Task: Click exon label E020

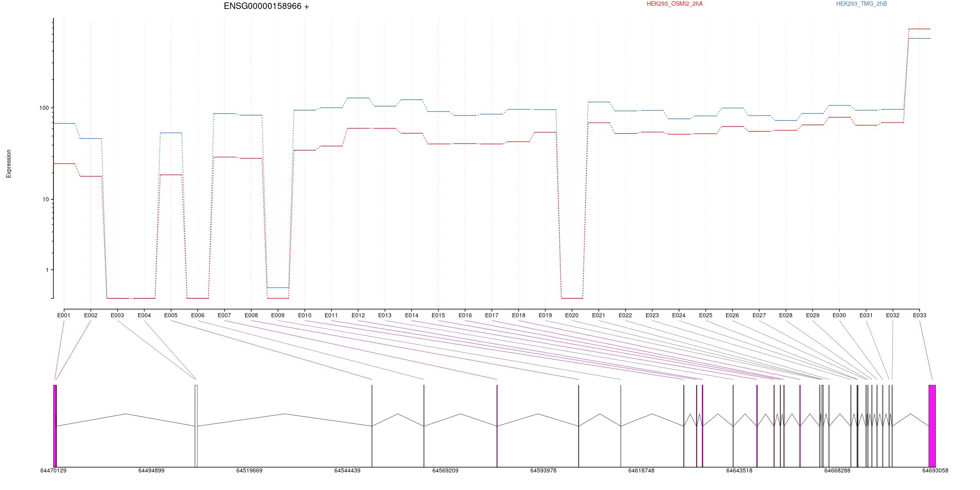Action: tap(572, 315)
